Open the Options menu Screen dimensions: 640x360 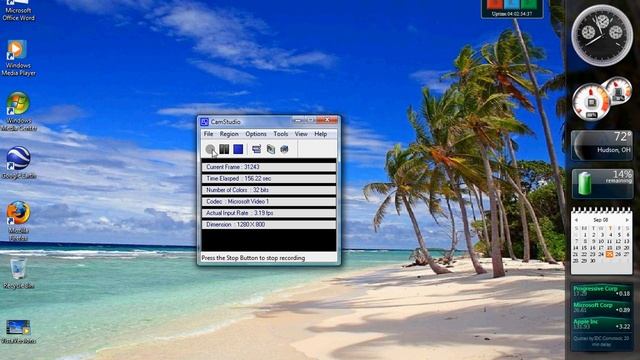coord(256,134)
